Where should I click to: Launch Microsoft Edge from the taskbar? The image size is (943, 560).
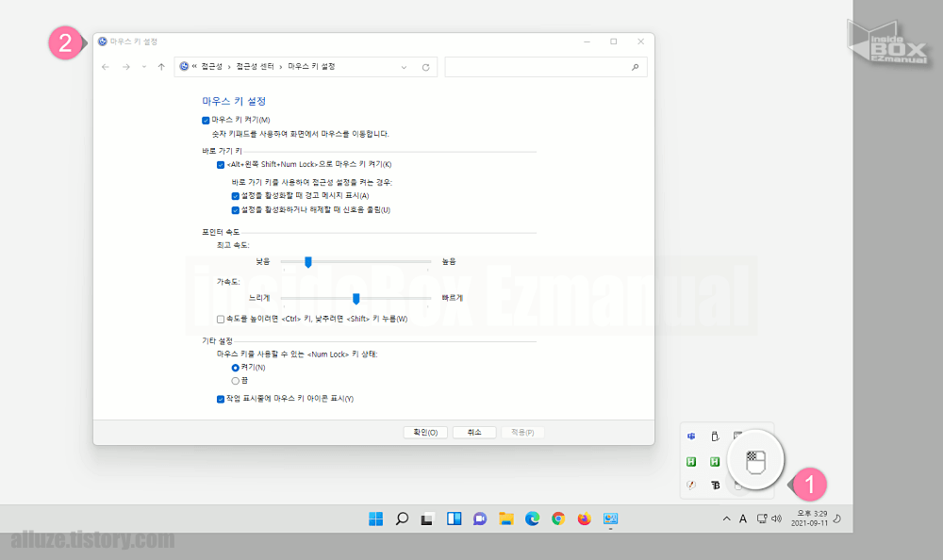[x=532, y=519]
